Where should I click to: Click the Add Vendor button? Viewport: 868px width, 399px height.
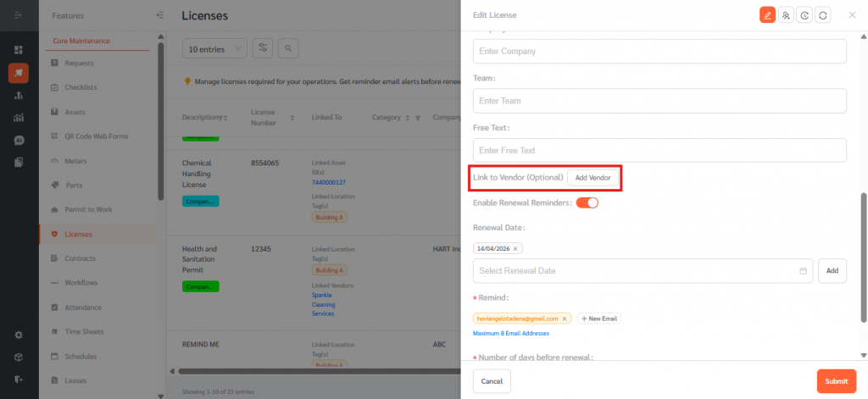coord(593,178)
